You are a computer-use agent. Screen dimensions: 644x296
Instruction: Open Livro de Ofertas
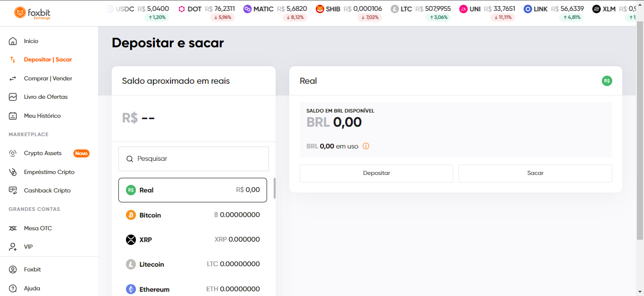(46, 96)
